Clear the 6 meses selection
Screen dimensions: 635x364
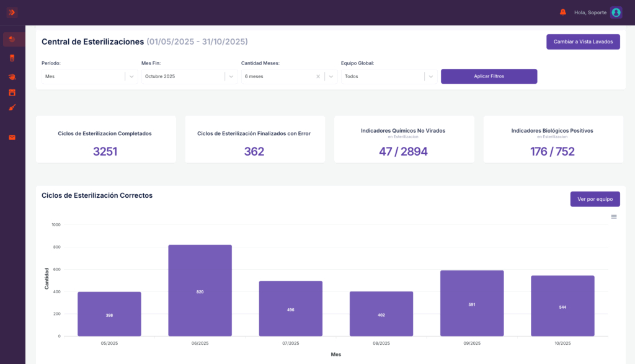click(x=318, y=76)
